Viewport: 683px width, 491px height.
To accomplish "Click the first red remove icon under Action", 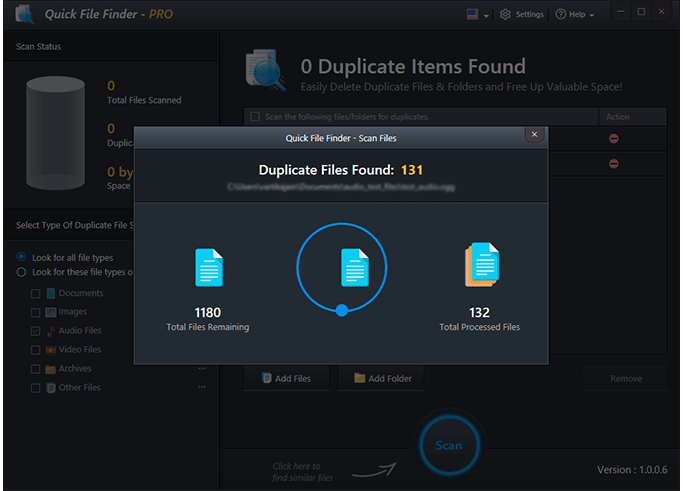I will (613, 138).
